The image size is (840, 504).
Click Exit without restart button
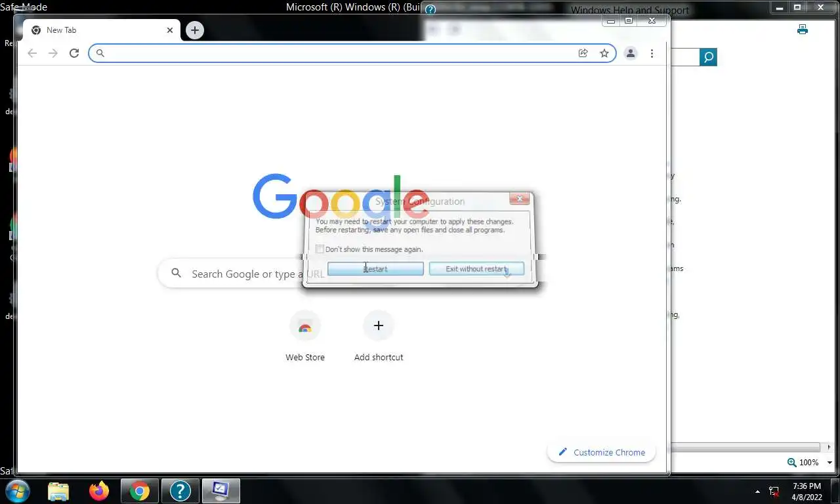coord(476,269)
